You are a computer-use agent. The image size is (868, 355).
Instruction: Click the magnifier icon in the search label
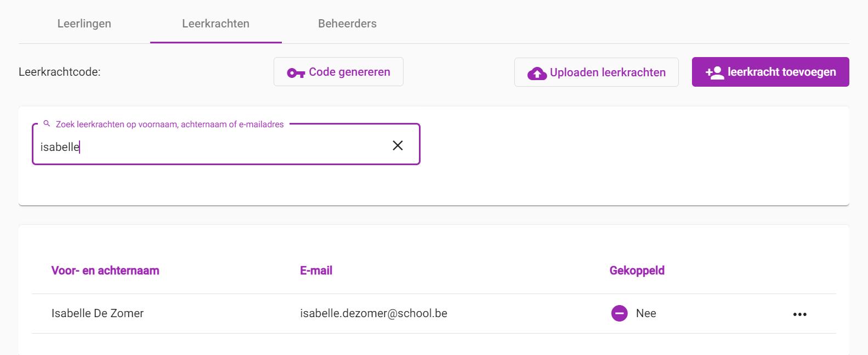click(x=47, y=123)
